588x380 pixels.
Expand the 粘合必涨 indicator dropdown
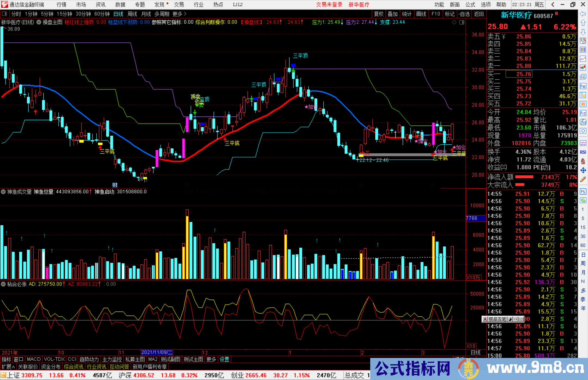(3, 284)
